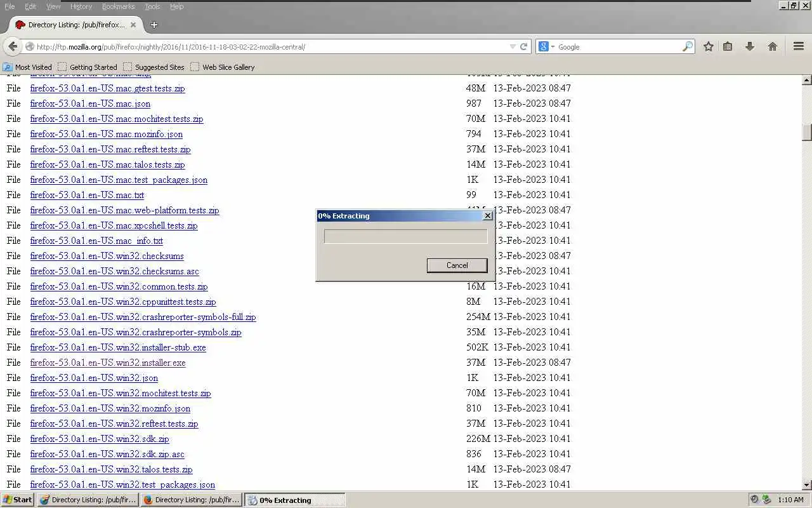
Task: Open firefox-53.0a1.en-US.mac.test_packages.json link
Action: coord(119,180)
